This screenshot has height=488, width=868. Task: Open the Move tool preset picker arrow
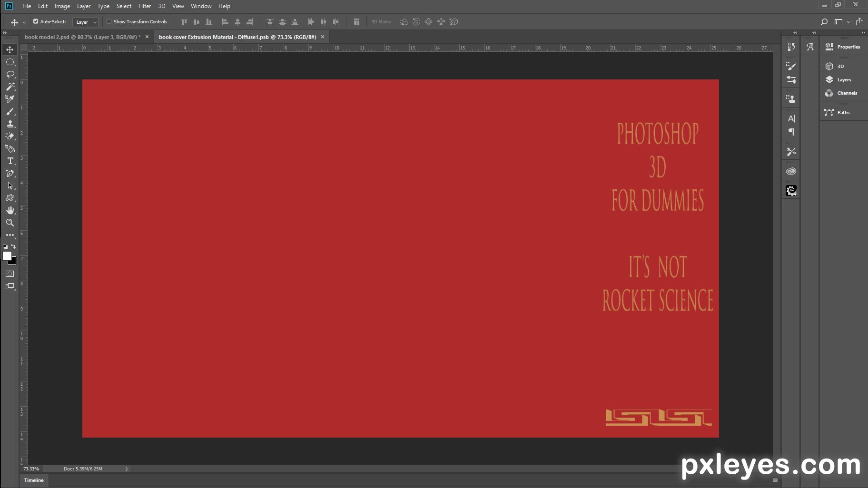[x=24, y=22]
